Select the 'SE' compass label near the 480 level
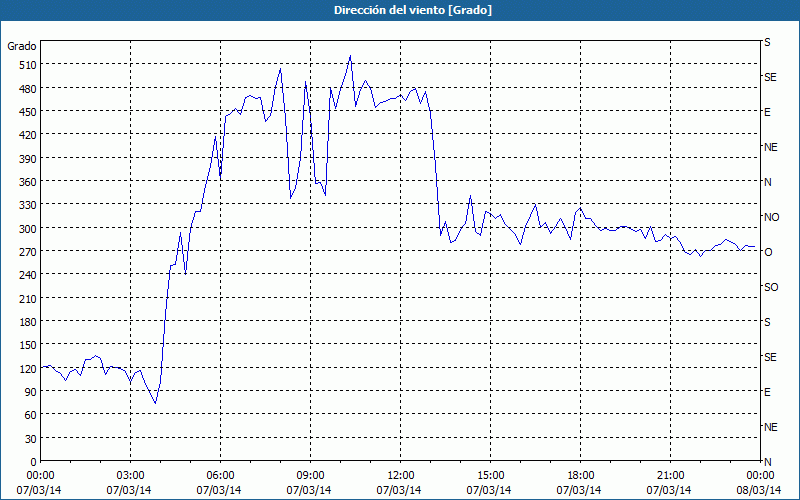 [770, 78]
